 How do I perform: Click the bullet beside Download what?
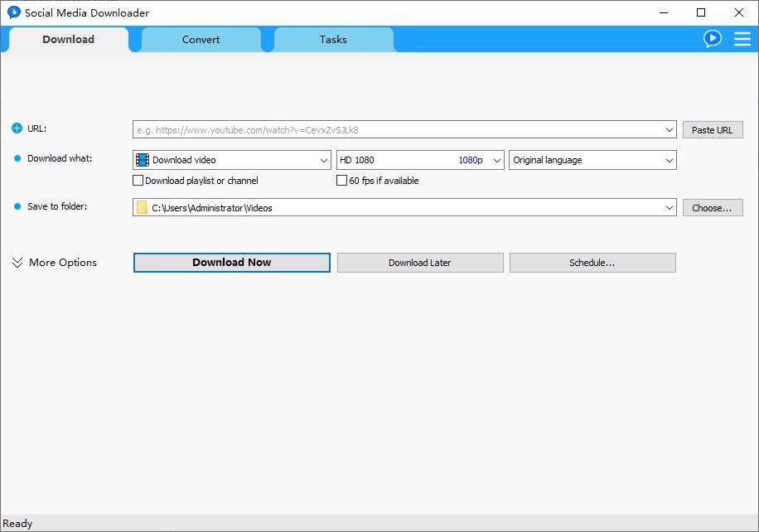click(17, 158)
